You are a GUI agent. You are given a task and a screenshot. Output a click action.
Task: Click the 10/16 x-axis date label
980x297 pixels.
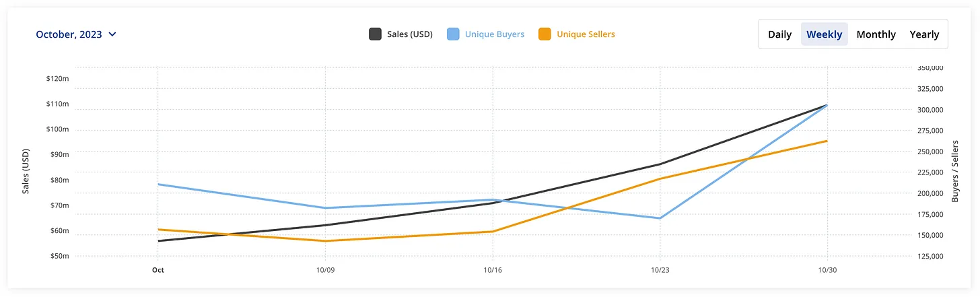pos(493,269)
